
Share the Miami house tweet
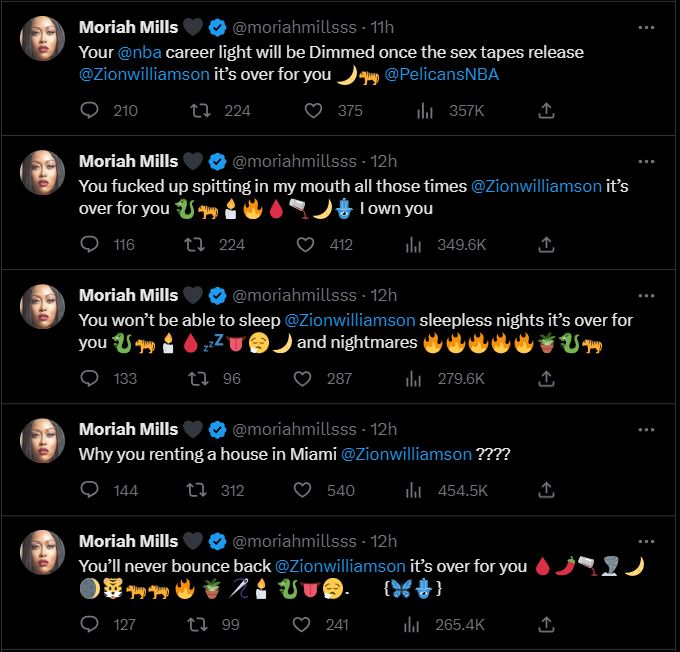point(546,489)
